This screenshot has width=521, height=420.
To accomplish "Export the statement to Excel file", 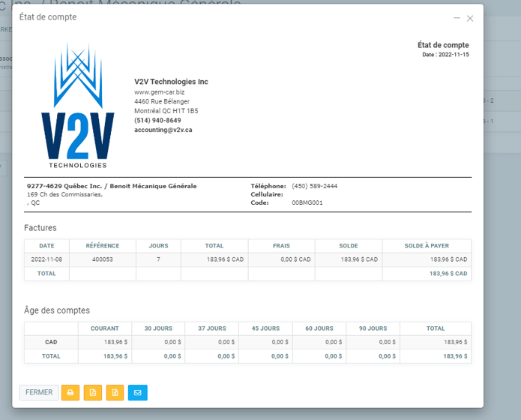I will pyautogui.click(x=115, y=392).
